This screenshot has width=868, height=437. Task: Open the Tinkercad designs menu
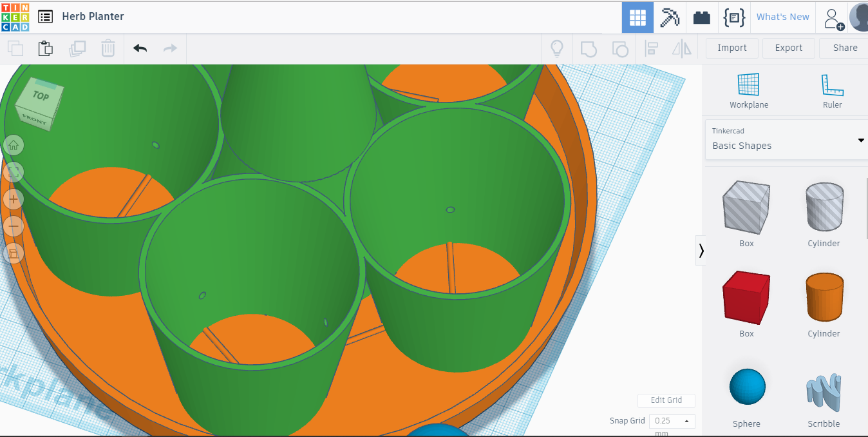click(x=45, y=17)
